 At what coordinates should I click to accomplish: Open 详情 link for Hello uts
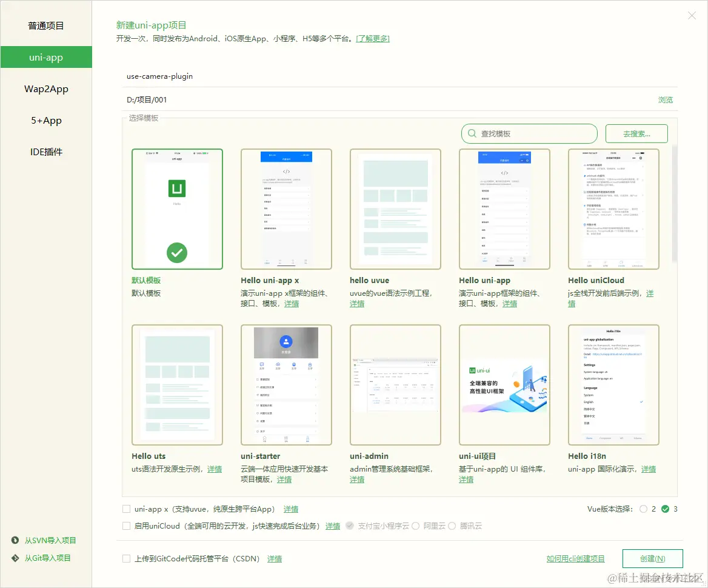215,469
